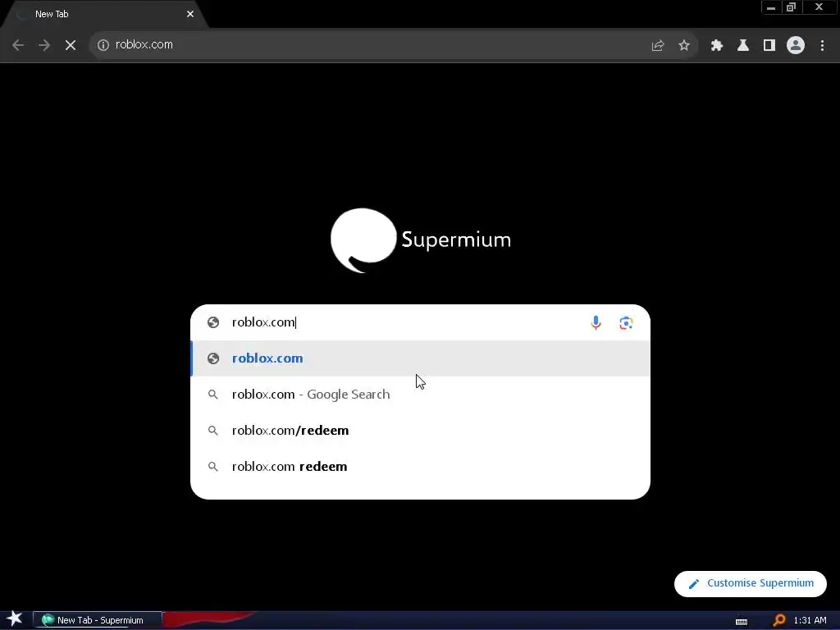Close the browser window
This screenshot has width=840, height=630.
pyautogui.click(x=819, y=7)
